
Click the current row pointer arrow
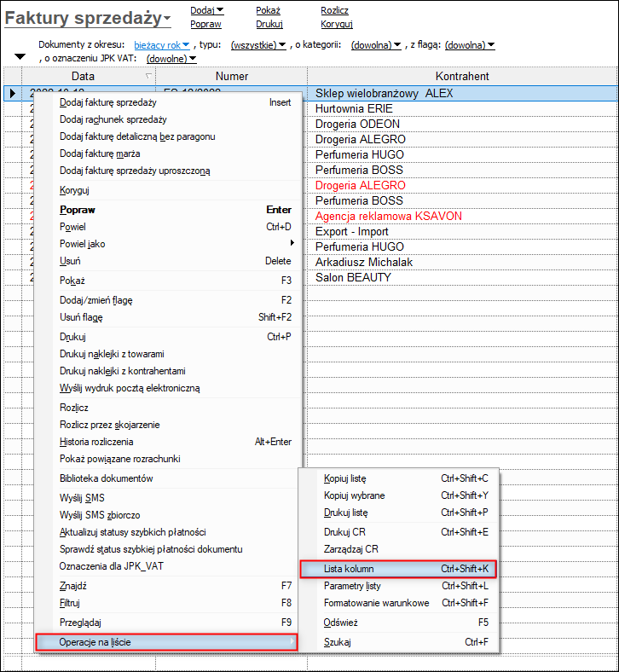pos(13,93)
